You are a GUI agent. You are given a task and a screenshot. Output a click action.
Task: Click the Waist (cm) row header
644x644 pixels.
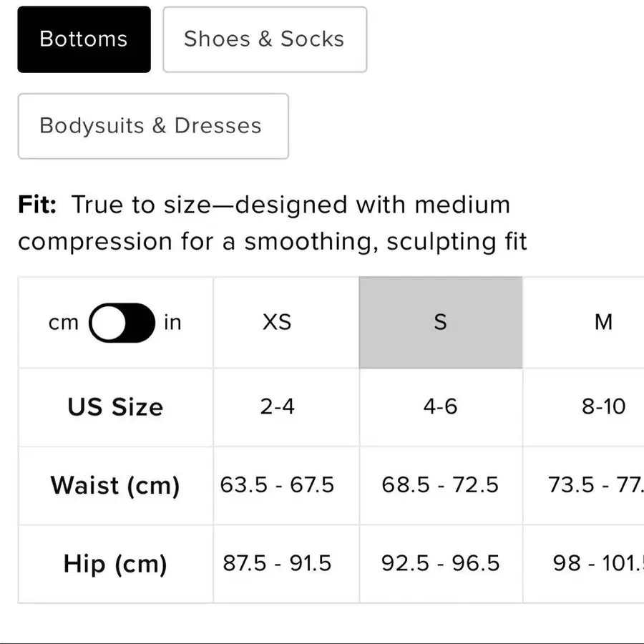115,485
